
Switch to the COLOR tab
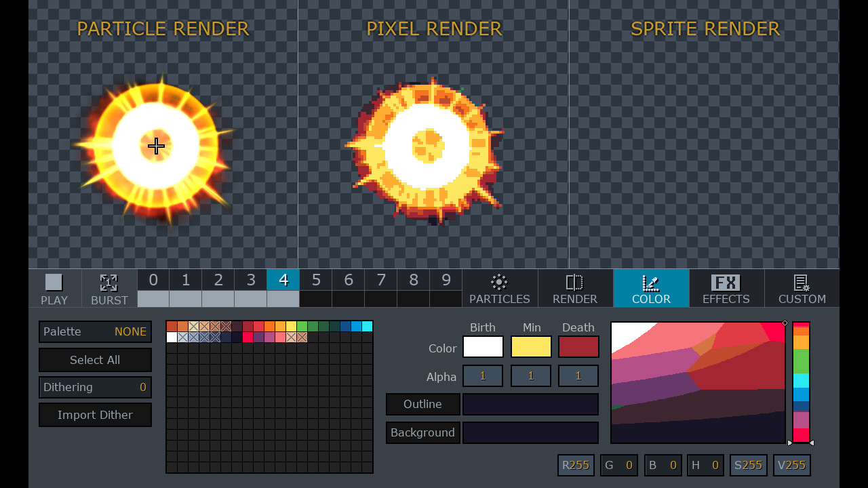[650, 298]
